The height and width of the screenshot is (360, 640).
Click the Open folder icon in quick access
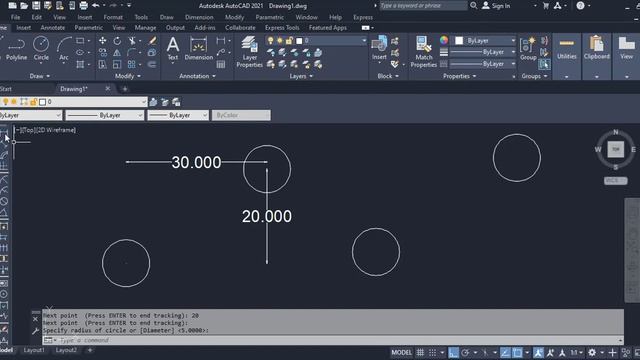pyautogui.click(x=24, y=6)
